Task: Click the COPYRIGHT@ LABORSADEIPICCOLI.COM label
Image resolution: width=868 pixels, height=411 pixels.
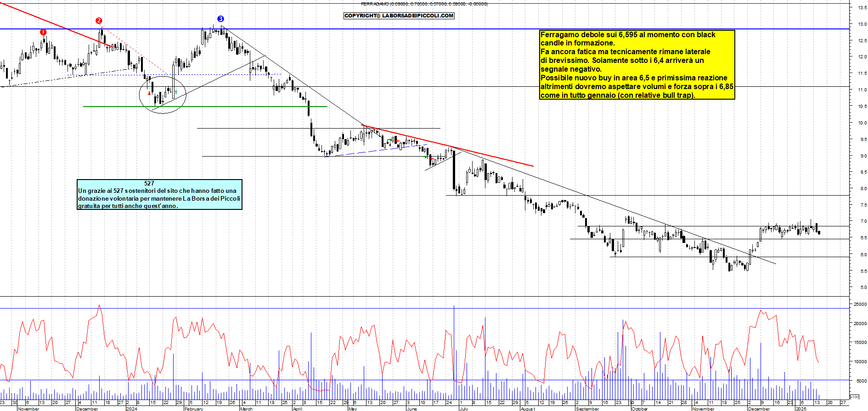Action: (399, 16)
